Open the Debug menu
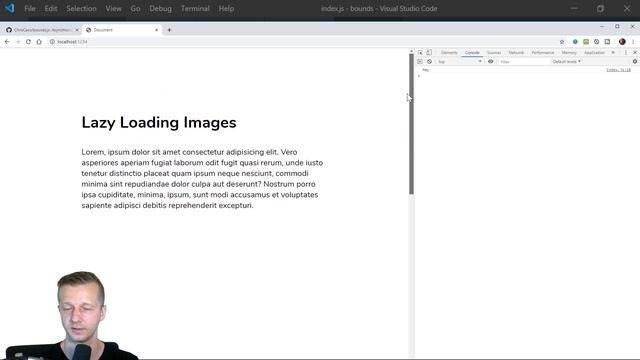 160,9
